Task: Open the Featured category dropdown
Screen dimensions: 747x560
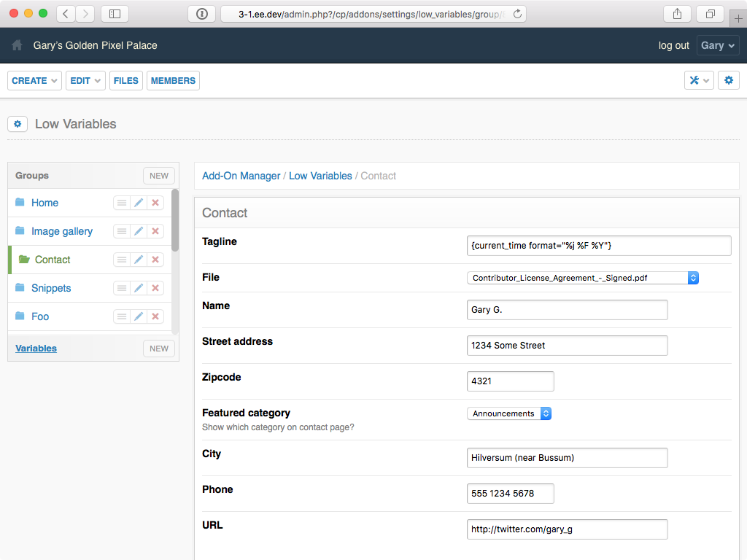Action: tap(509, 413)
